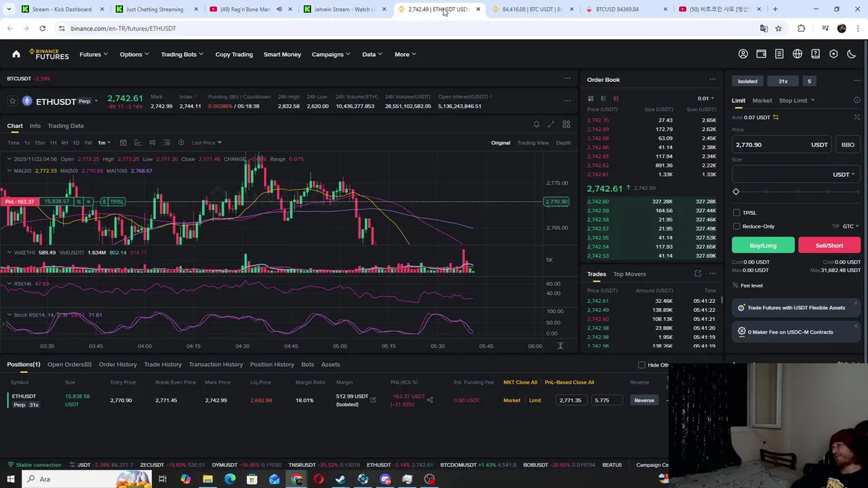The height and width of the screenshot is (488, 868).
Task: Toggle Isolated margin mode
Action: click(747, 81)
